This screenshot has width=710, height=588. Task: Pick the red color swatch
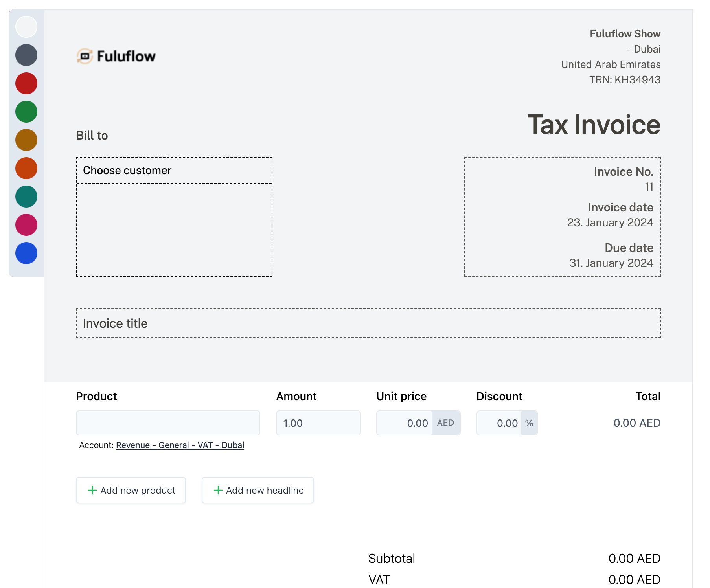pyautogui.click(x=26, y=83)
